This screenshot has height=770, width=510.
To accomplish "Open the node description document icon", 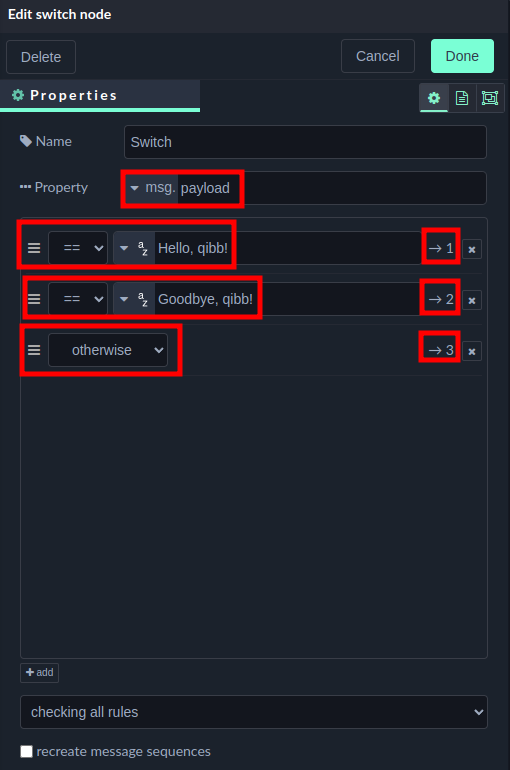I will click(x=462, y=98).
